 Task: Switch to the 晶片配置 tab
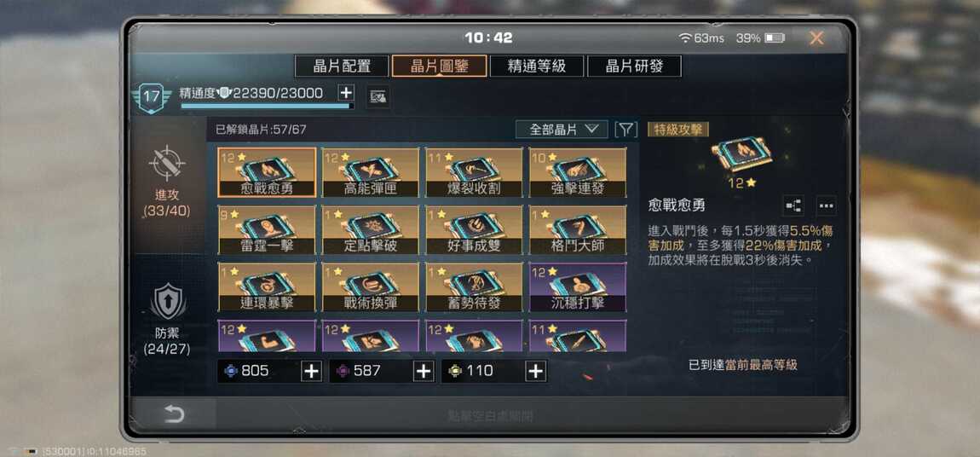(342, 67)
